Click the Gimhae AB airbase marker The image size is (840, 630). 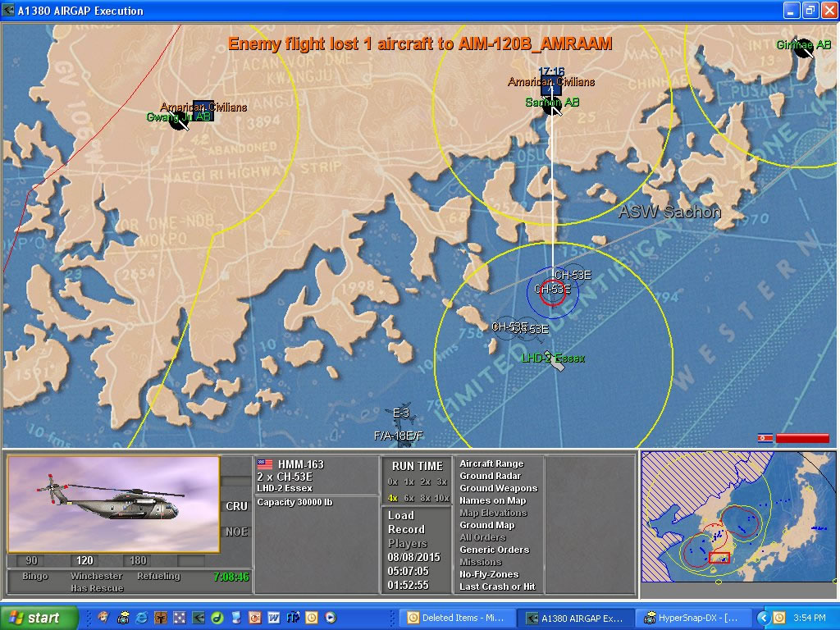pyautogui.click(x=803, y=48)
